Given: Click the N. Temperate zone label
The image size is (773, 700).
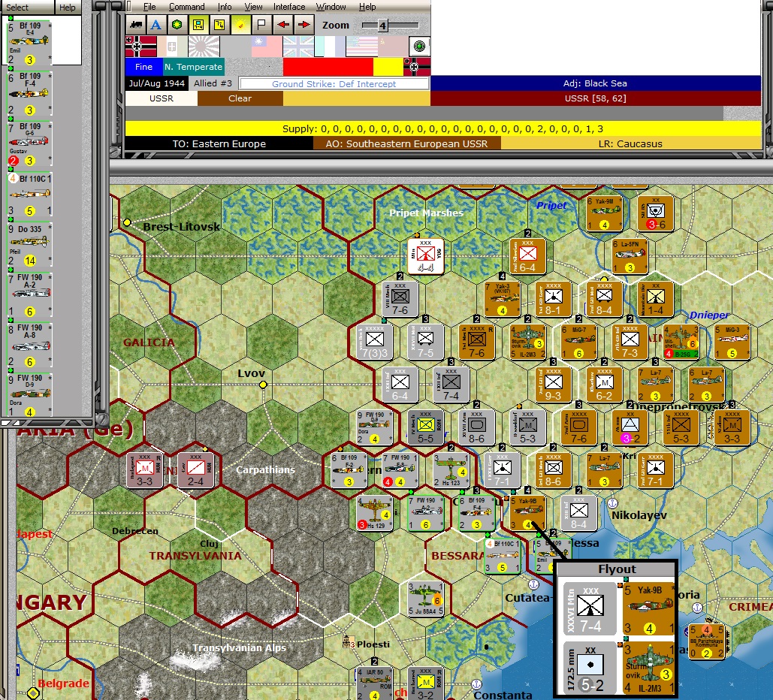Looking at the screenshot, I should click(x=193, y=67).
